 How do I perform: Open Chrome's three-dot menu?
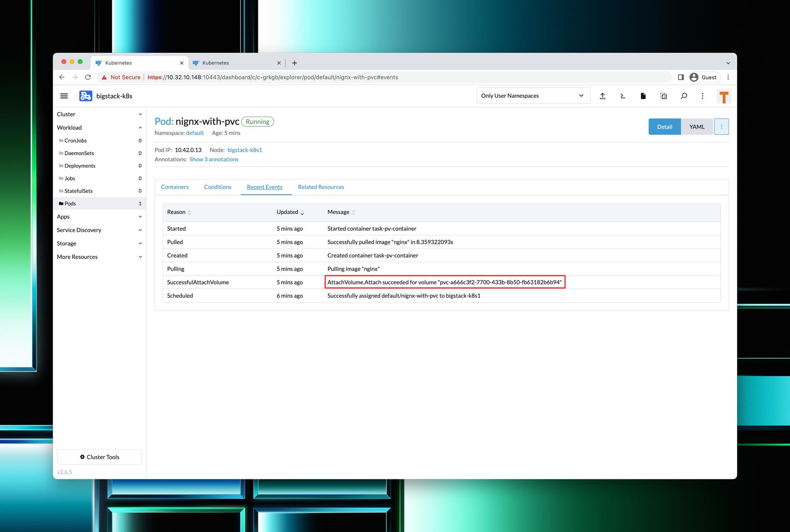point(728,77)
